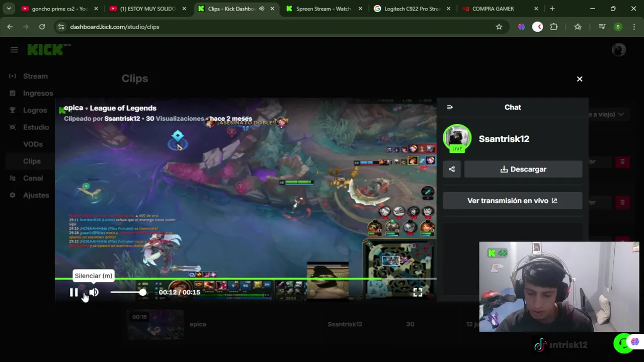Viewport: 644px width, 362px height.
Task: Open Ver transmisión en vivo
Action: coord(513,201)
